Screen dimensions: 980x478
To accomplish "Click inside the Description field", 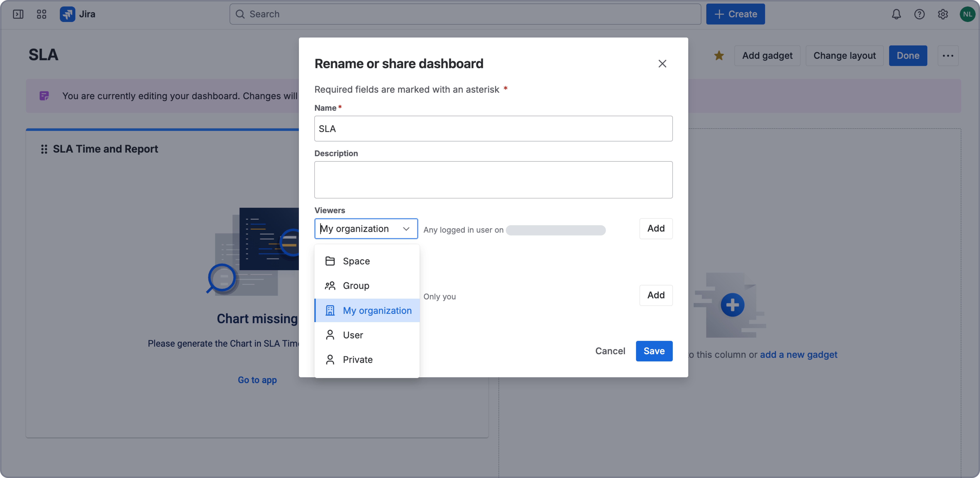I will pos(493,180).
